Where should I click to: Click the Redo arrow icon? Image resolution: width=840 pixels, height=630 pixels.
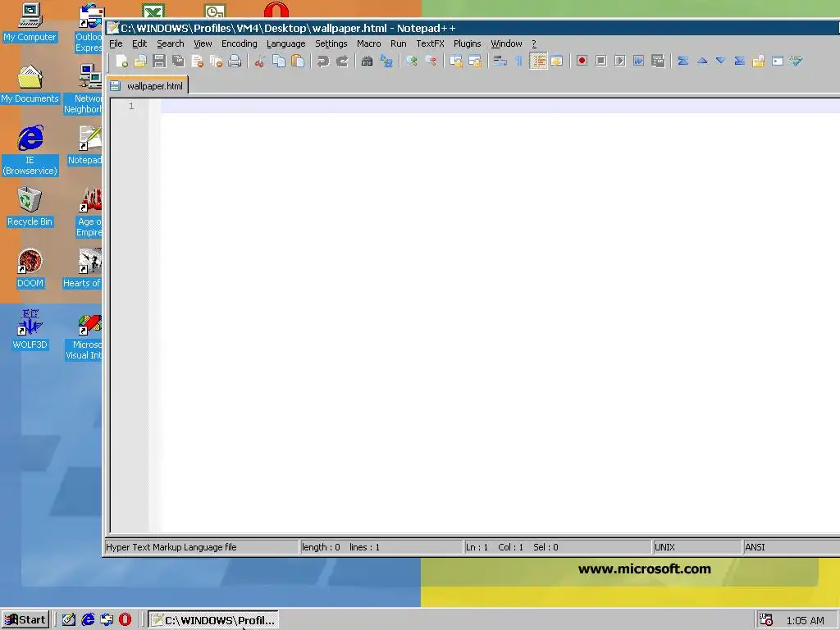pyautogui.click(x=342, y=61)
